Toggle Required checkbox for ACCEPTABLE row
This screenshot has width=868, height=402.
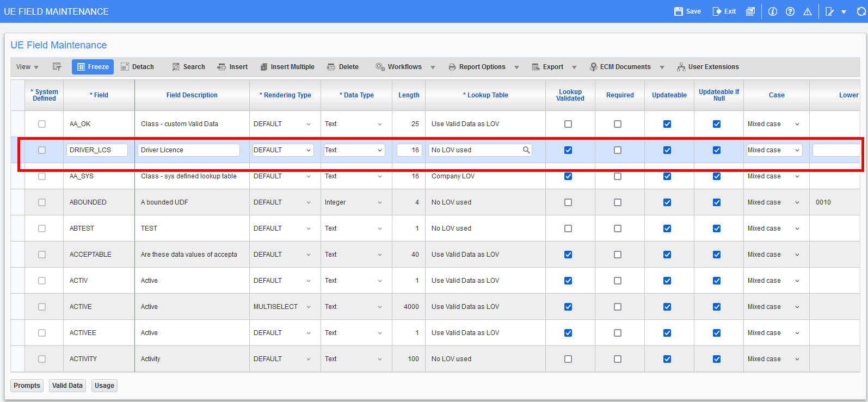618,255
